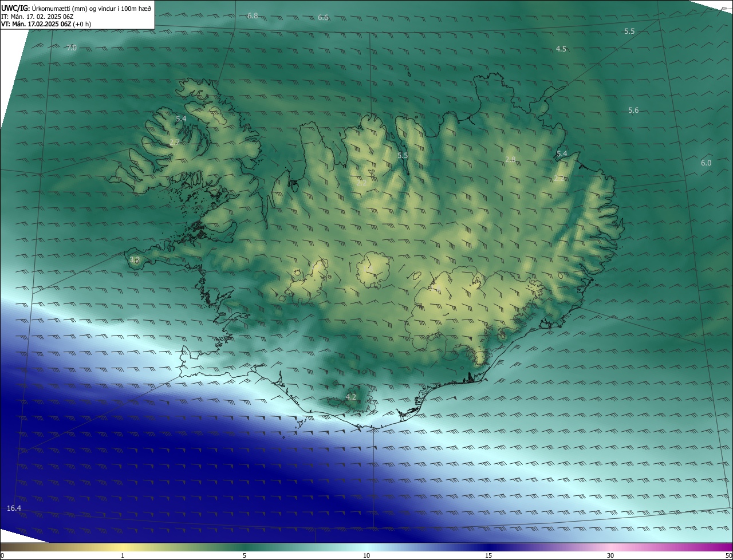Click the 1 tick on the color scale
This screenshot has width=733, height=560.
click(123, 555)
